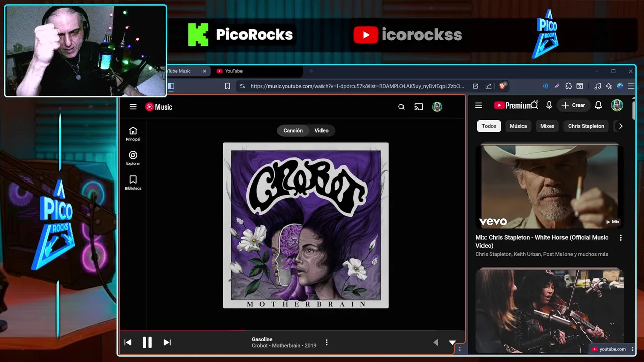Go to Principal home in sidebar
This screenshot has height=362, width=644.
click(133, 134)
